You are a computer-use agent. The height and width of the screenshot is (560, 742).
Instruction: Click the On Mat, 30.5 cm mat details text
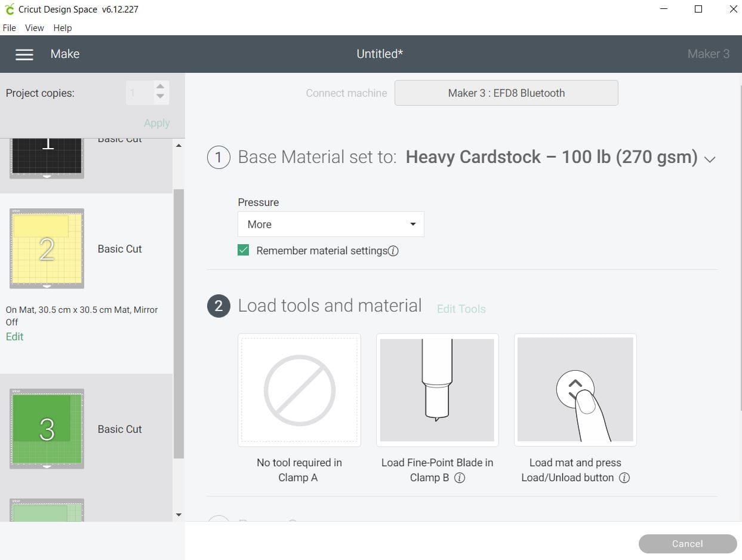pos(82,316)
